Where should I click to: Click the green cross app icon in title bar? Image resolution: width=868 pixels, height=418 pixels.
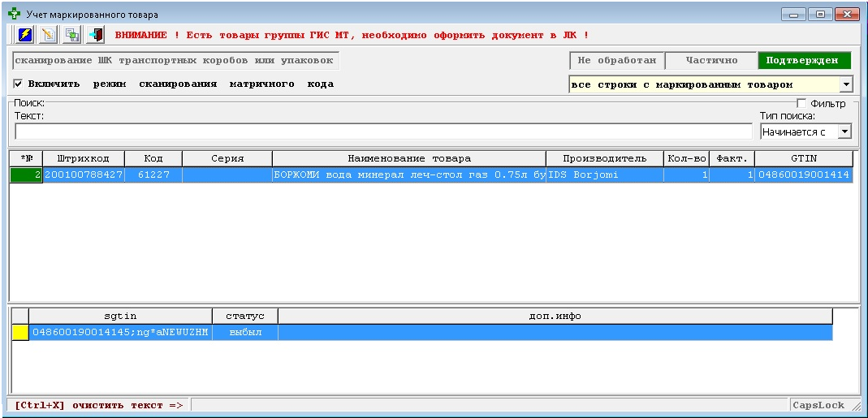(14, 15)
